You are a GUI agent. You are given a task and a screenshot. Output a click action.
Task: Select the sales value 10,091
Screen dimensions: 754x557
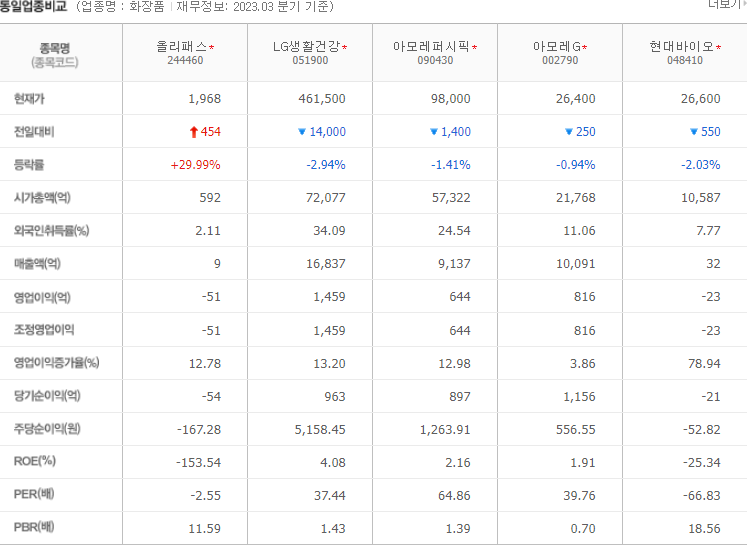coord(576,264)
